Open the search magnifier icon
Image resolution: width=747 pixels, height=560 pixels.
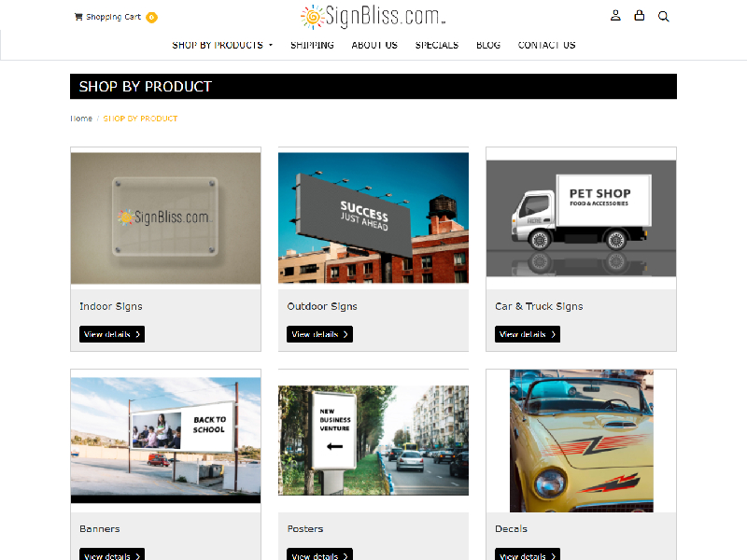664,16
